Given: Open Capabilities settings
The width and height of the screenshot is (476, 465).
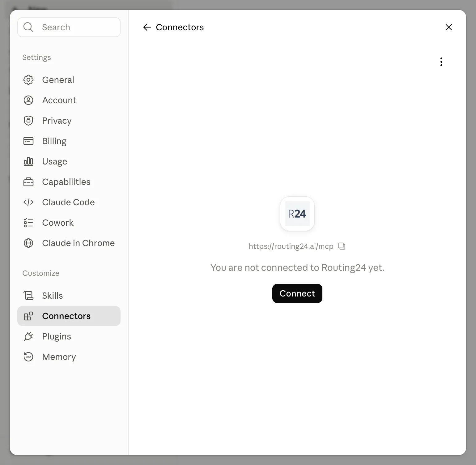Looking at the screenshot, I should [69, 182].
